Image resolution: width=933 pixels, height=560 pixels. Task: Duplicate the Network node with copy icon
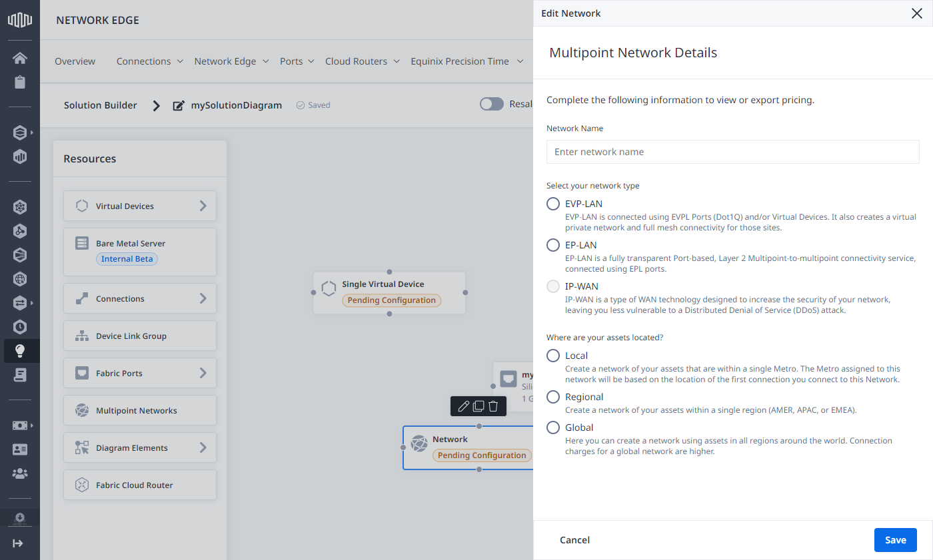478,406
